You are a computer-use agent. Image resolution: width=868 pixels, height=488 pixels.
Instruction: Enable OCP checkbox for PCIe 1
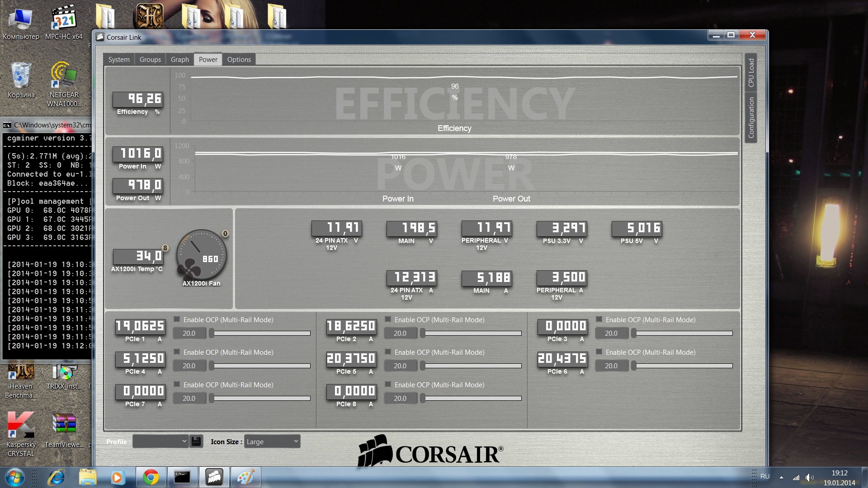pyautogui.click(x=177, y=319)
